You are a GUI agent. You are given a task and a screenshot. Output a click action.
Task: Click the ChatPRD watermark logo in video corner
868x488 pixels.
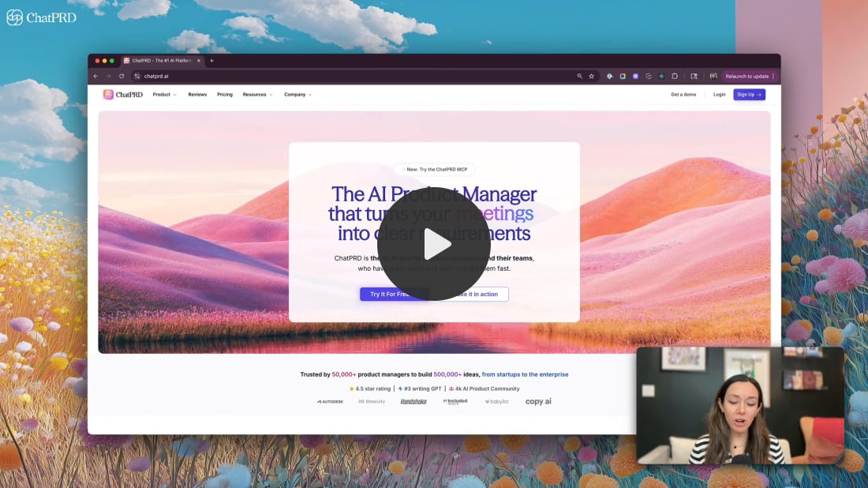tap(42, 17)
